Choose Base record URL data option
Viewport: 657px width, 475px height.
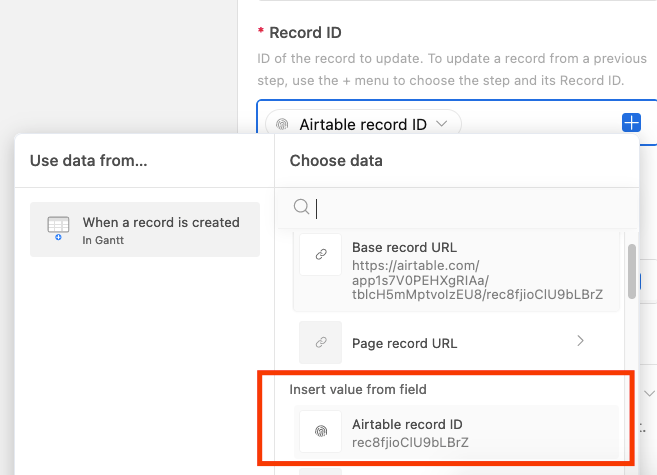pos(456,271)
